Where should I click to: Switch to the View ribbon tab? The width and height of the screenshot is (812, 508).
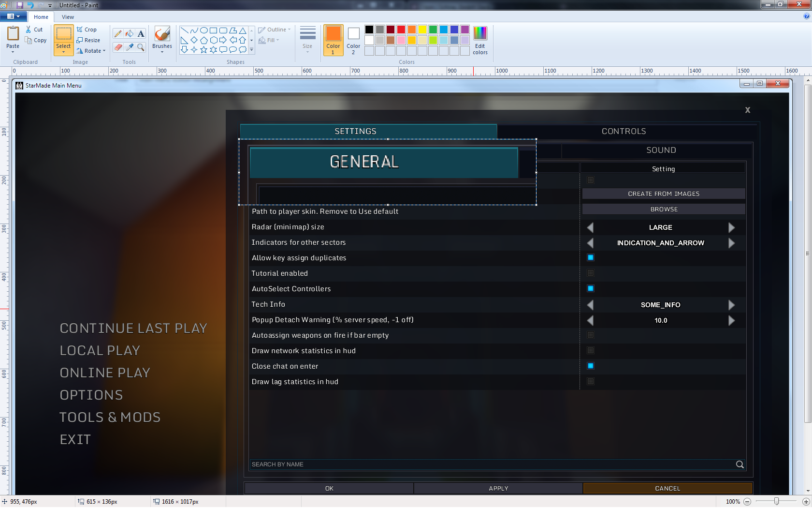[68, 17]
